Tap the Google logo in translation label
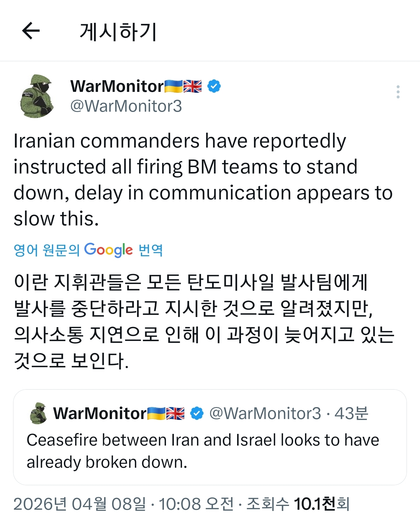 coord(108,250)
